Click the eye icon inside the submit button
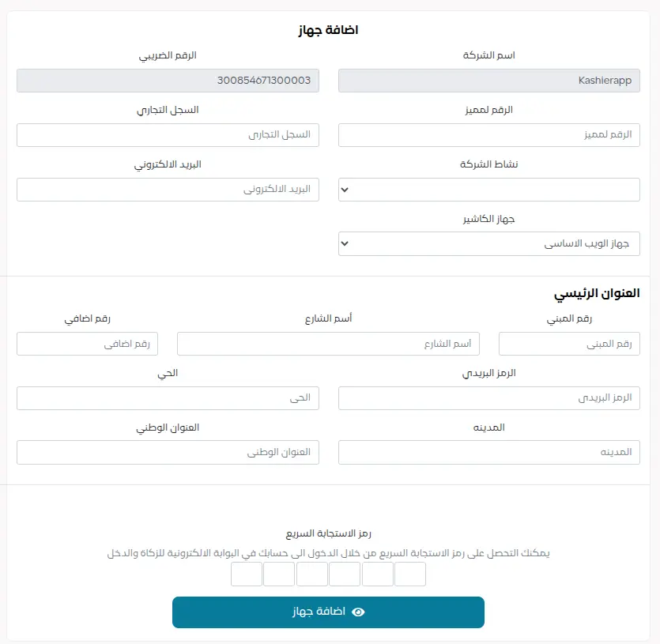The width and height of the screenshot is (660, 644). tap(359, 612)
